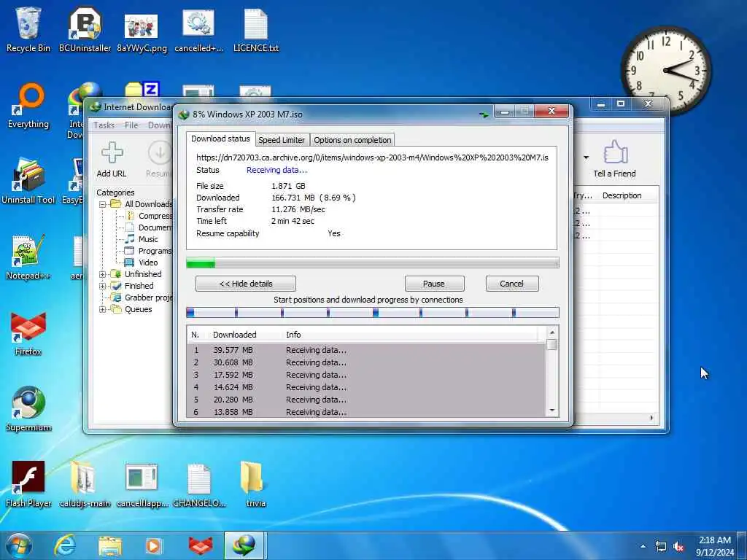Click the network tray icon
The image size is (747, 560).
click(x=661, y=547)
